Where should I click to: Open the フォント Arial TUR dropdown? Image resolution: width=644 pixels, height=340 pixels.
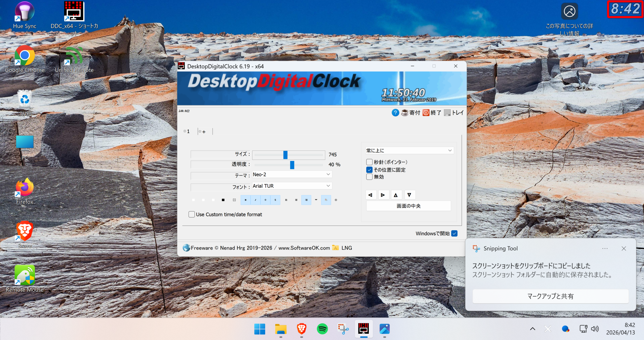click(292, 186)
